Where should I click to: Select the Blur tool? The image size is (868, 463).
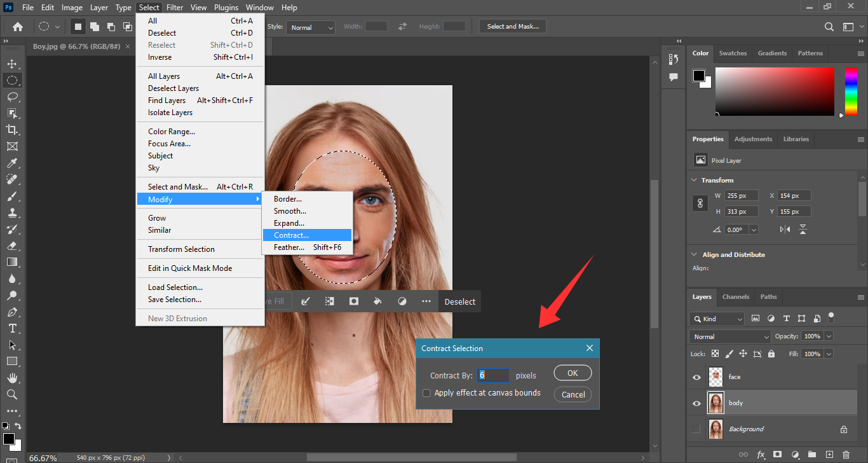(12, 279)
